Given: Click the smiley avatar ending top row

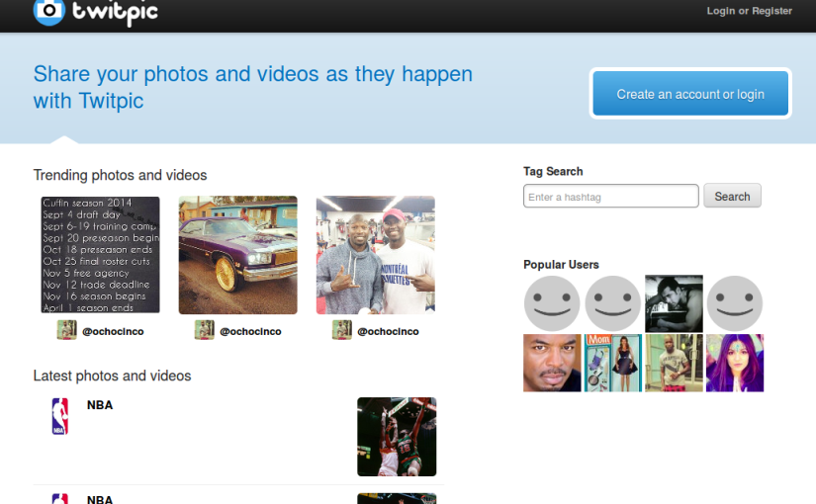Looking at the screenshot, I should click(x=735, y=303).
